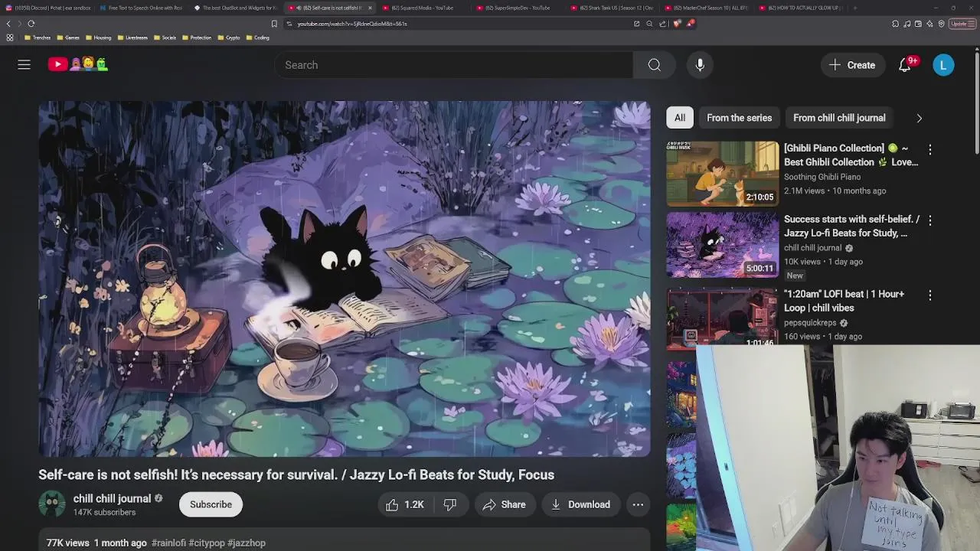Open the #jazzhop hashtag link
The width and height of the screenshot is (980, 551).
coord(247,543)
